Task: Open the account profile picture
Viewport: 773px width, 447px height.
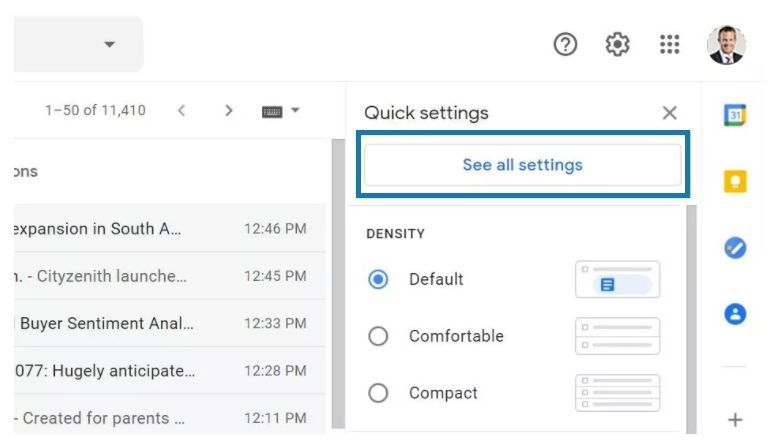Action: [726, 44]
